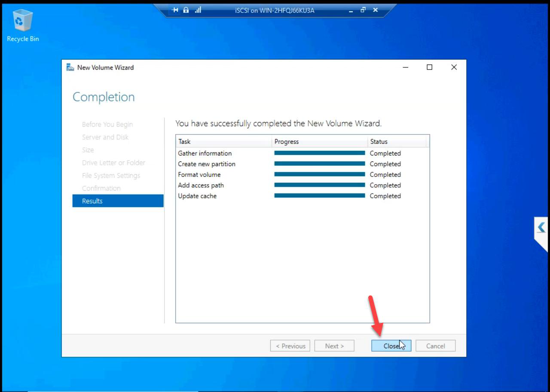Click the Gather information progress bar
Image resolution: width=550 pixels, height=392 pixels.
pos(320,153)
